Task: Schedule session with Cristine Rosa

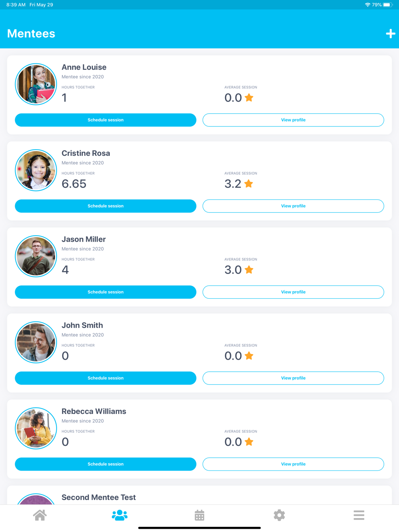Action: pos(106,206)
